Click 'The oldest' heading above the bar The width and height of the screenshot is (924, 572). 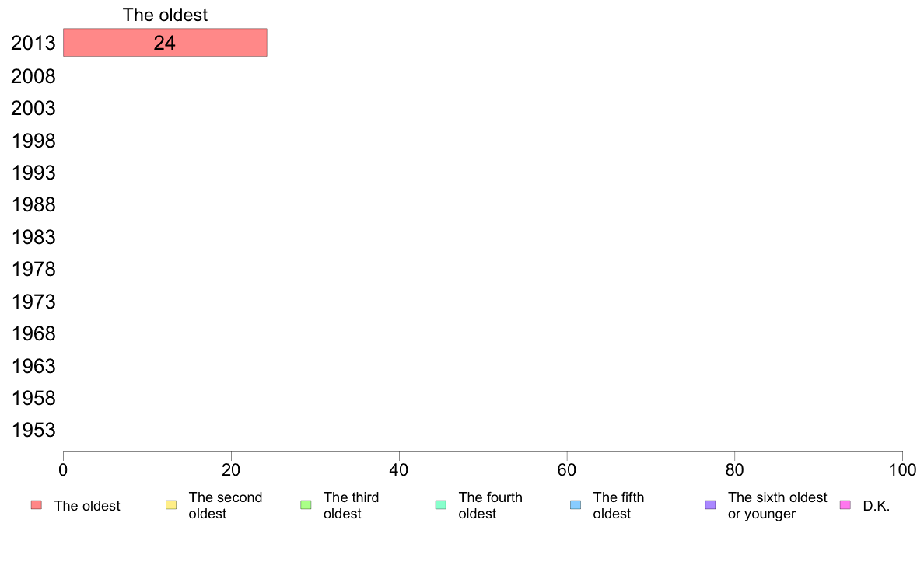[165, 15]
